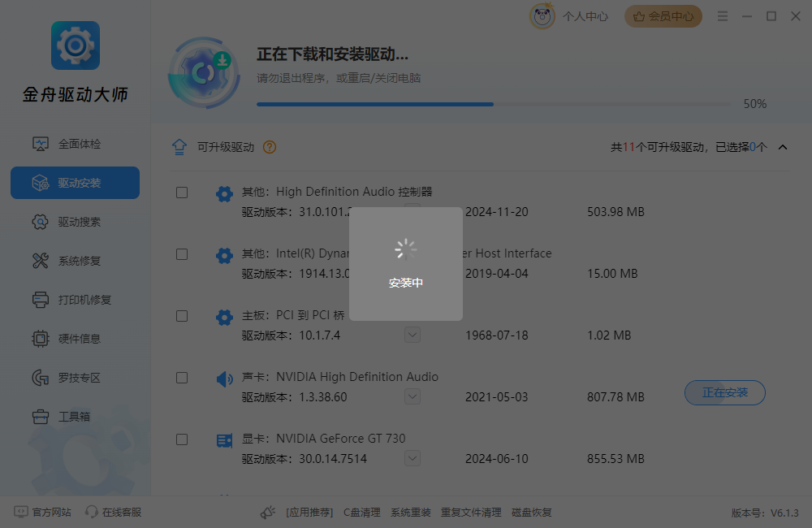Click the printer icon of 打印机修复

point(41,300)
